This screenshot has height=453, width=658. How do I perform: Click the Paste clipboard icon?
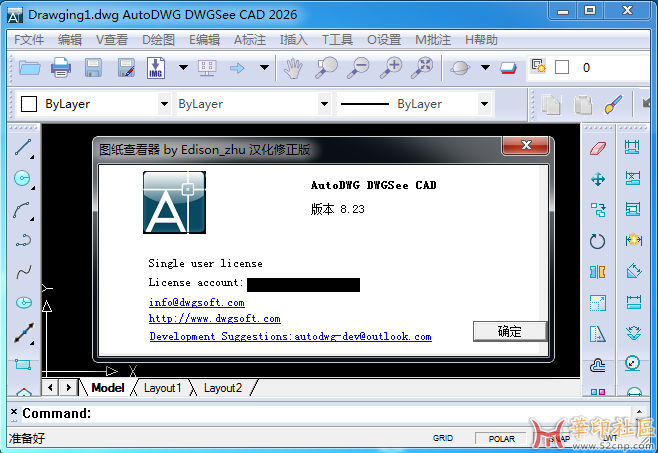[583, 105]
